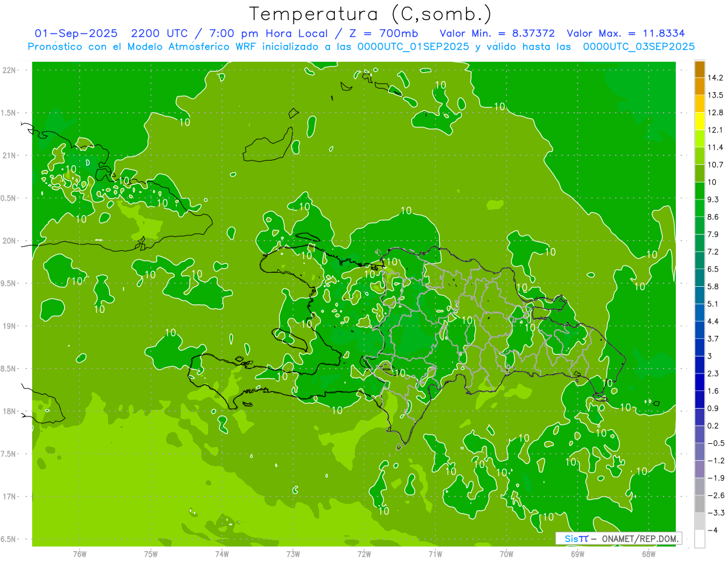The height and width of the screenshot is (562, 728).
Task: Click legend swatch between 13.5 and 14.2
Action: (699, 87)
